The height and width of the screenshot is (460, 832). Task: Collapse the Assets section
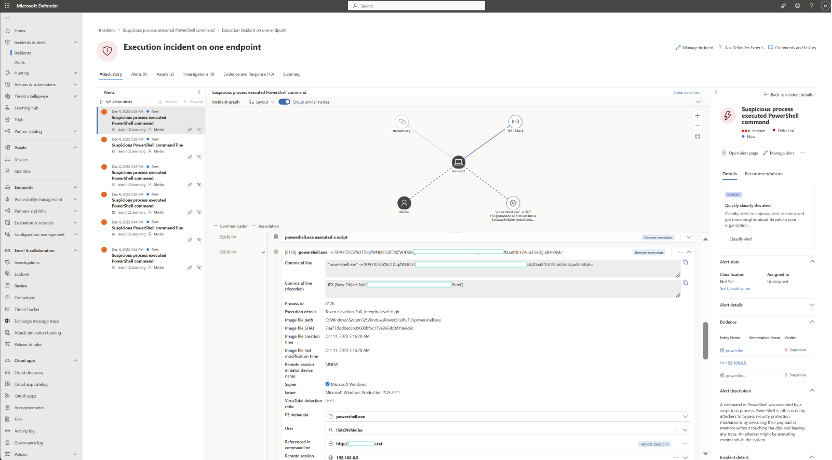click(x=75, y=147)
